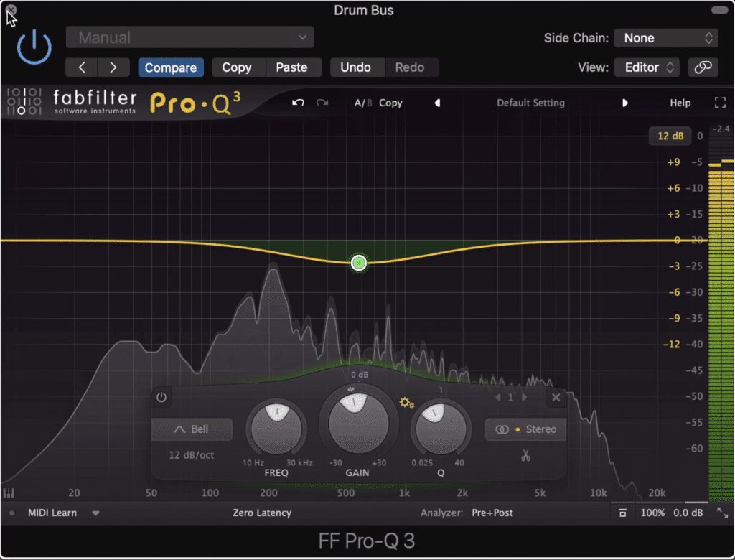The width and height of the screenshot is (735, 560).
Task: Click the output options icon in bottom bar
Action: point(622,513)
